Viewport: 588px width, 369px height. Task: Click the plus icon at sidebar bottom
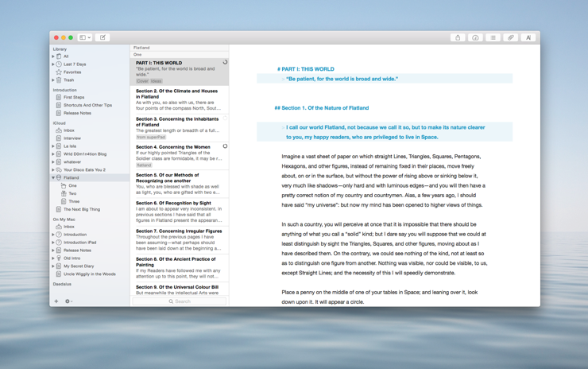pyautogui.click(x=56, y=301)
